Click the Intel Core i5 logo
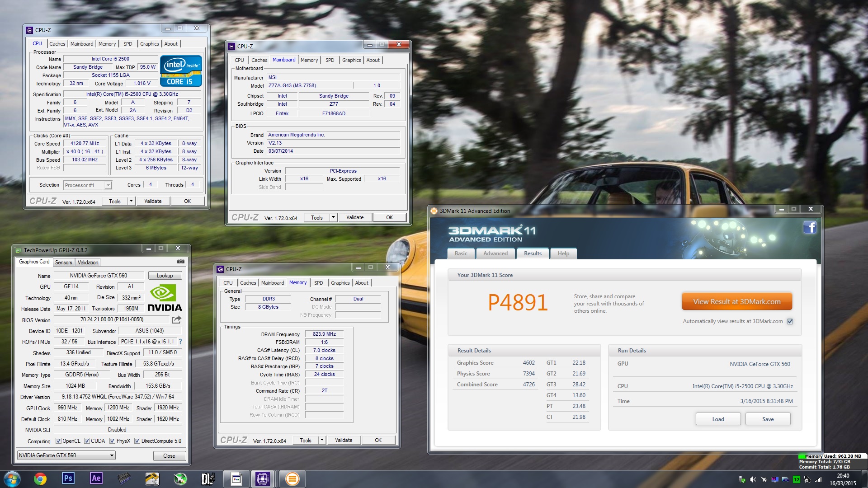 pos(181,71)
